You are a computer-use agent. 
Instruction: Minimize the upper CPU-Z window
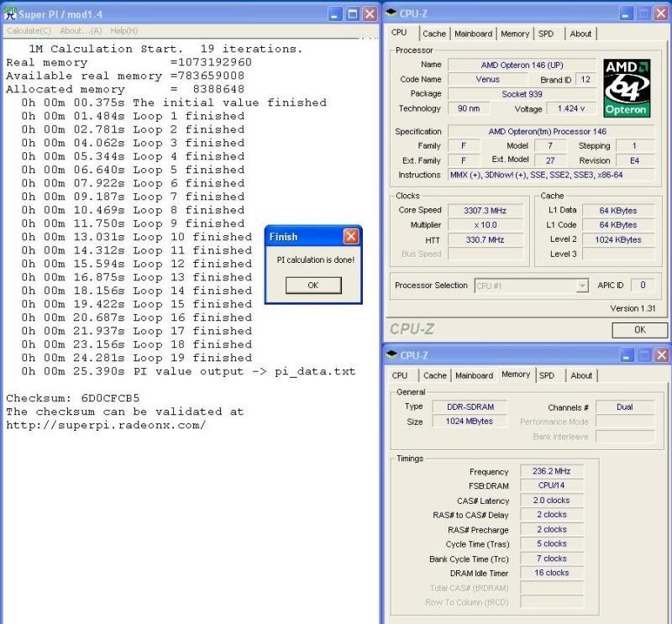(x=626, y=13)
